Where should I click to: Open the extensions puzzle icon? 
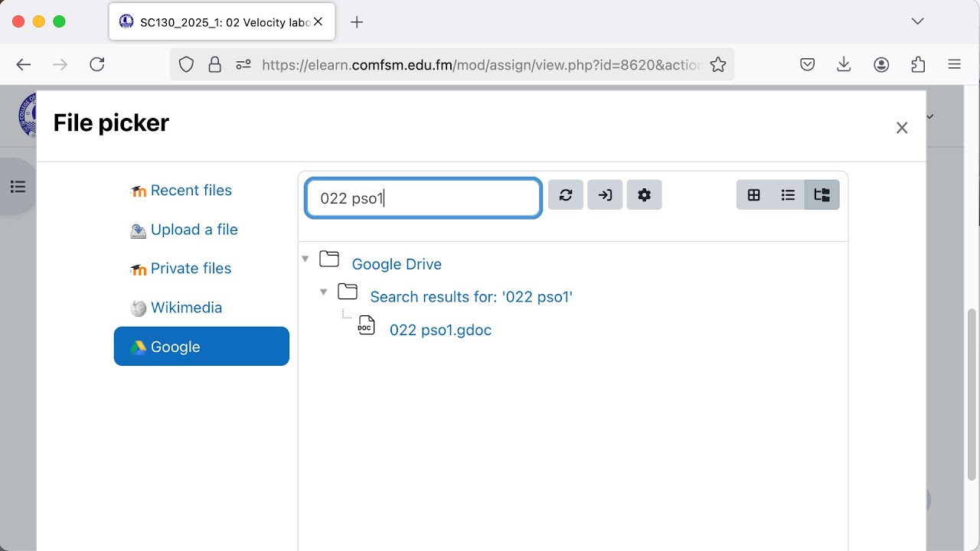coord(918,65)
